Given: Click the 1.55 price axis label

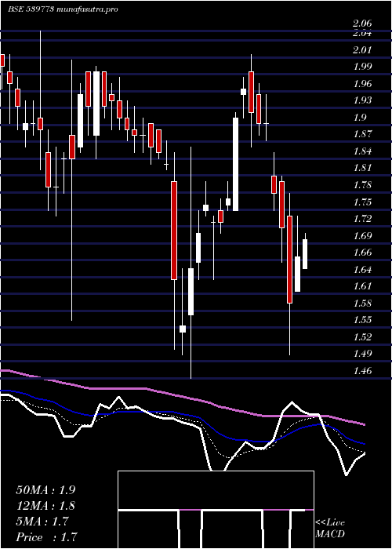Looking at the screenshot, I should coord(362,320).
